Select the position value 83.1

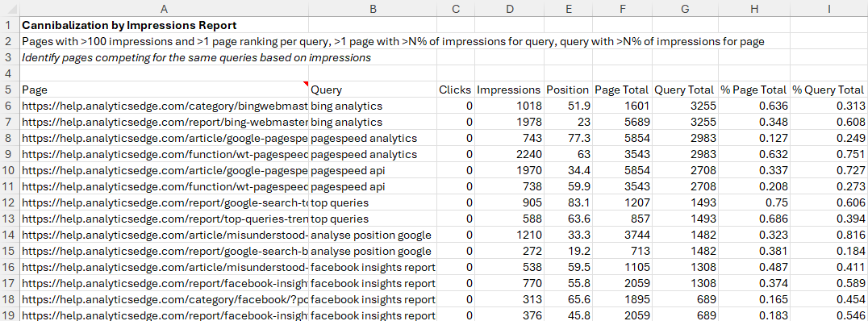(x=567, y=202)
